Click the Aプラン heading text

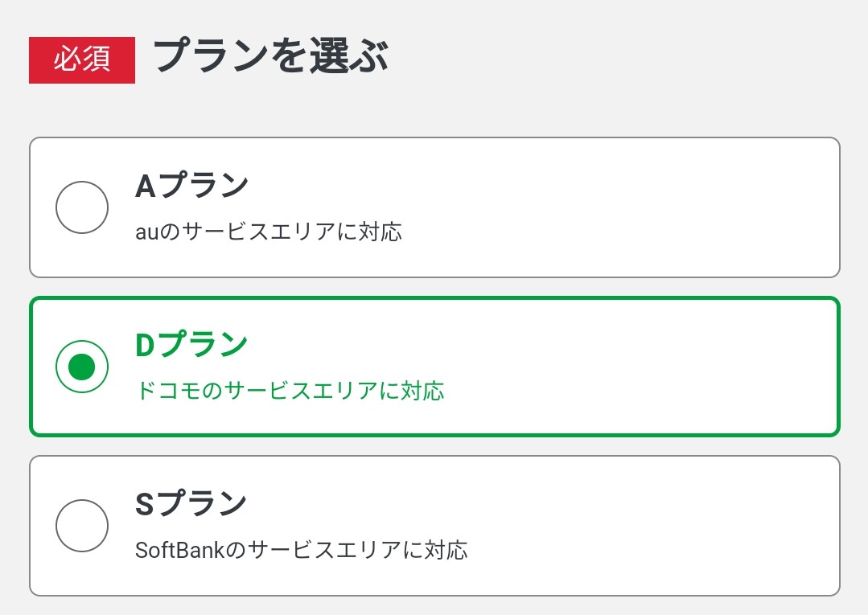[x=191, y=183]
